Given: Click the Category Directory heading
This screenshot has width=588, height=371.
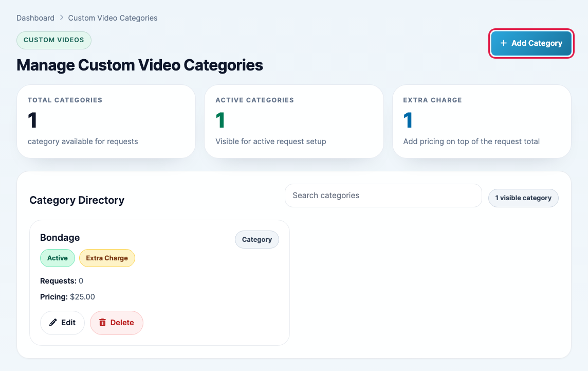Looking at the screenshot, I should pyautogui.click(x=77, y=200).
